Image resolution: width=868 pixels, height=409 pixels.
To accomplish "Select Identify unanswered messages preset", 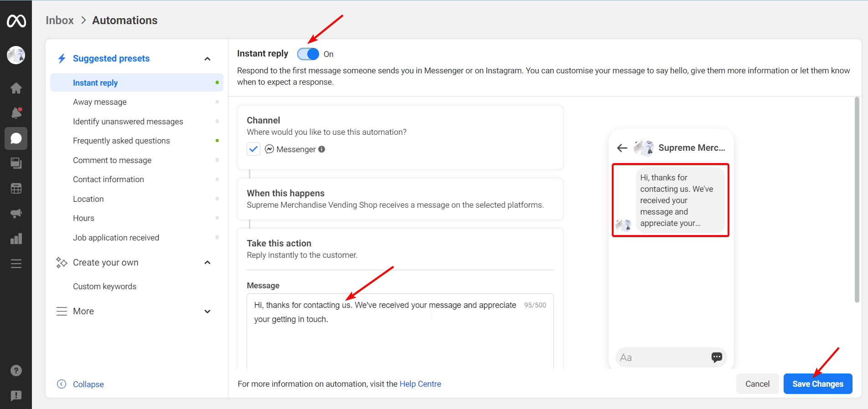I will 137,121.
